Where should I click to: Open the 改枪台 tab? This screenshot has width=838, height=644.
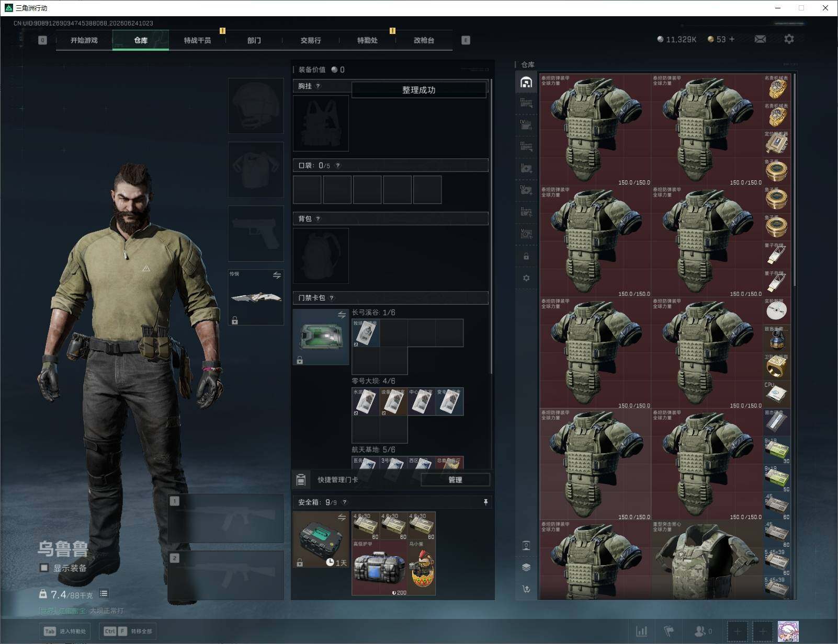(x=424, y=40)
